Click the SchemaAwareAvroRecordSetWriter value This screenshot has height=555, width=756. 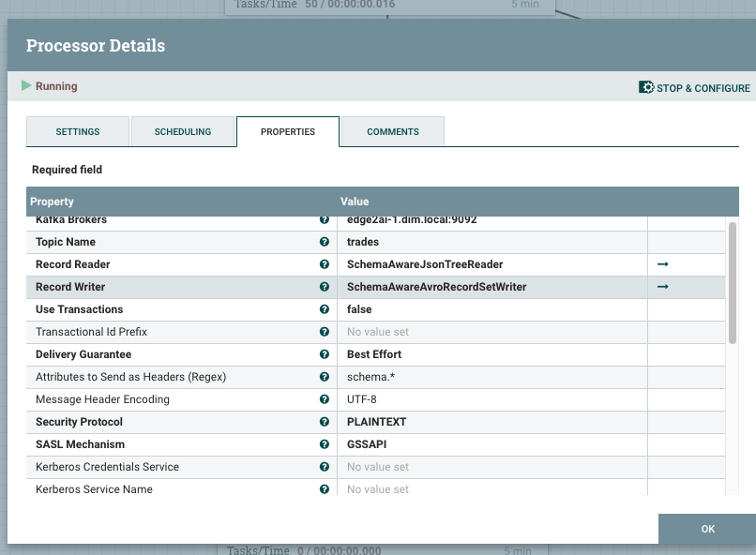pyautogui.click(x=437, y=287)
